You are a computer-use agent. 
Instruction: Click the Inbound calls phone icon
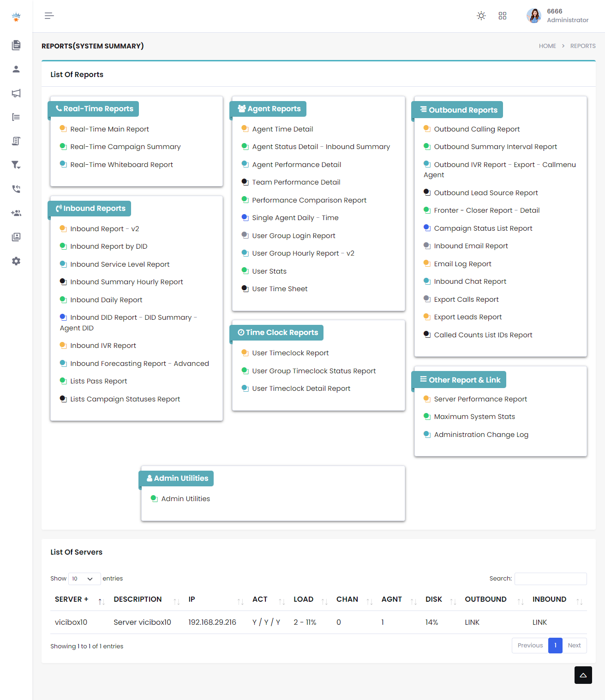[16, 189]
